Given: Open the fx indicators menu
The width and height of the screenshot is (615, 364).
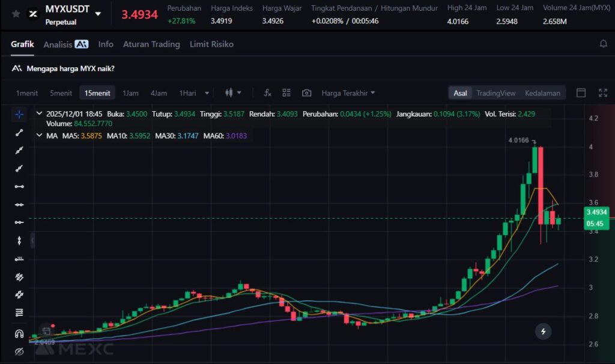Looking at the screenshot, I should click(x=268, y=93).
